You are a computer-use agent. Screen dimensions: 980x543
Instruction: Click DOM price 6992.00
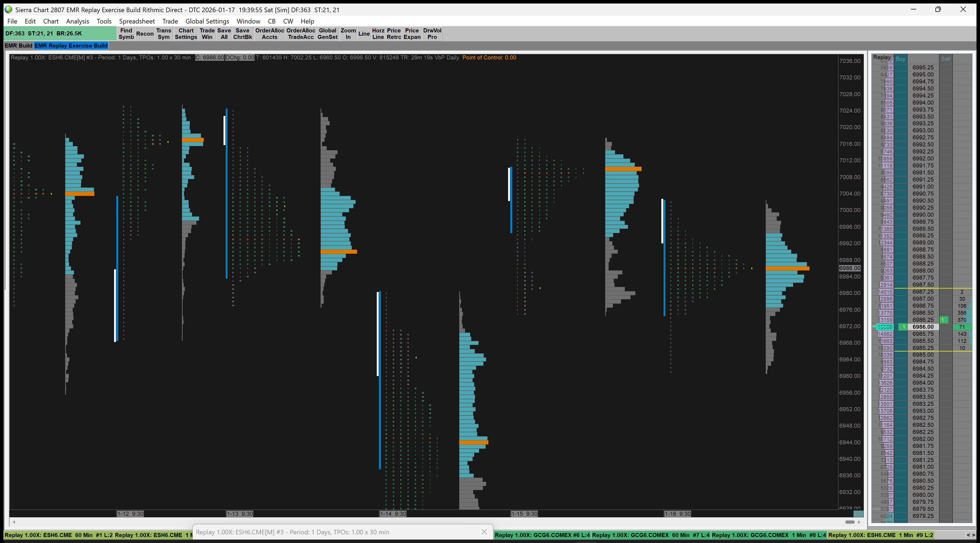click(x=923, y=159)
